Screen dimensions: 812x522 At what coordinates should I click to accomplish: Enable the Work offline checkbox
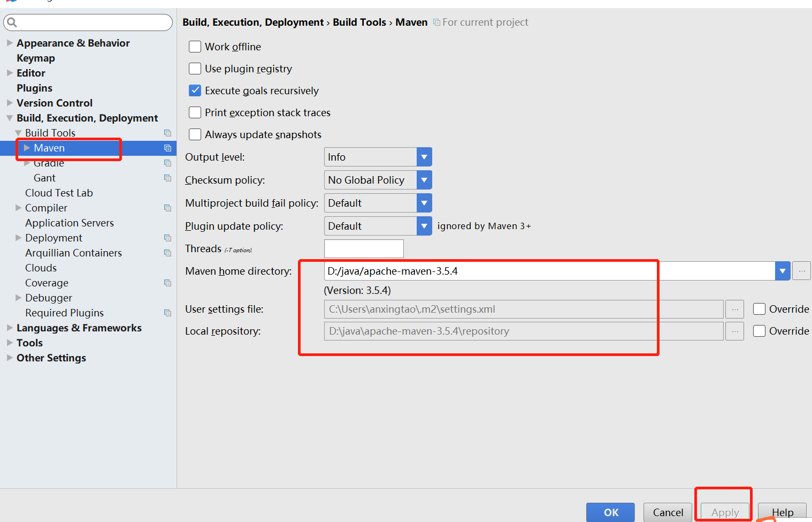195,47
